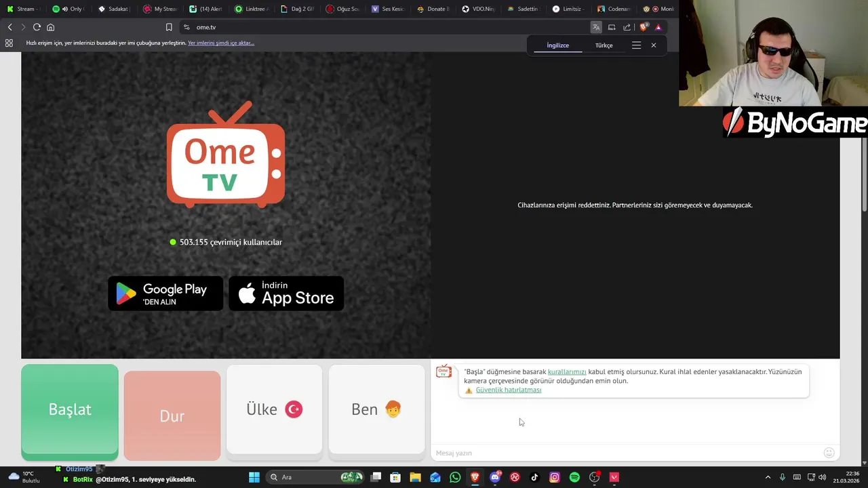Click '503.155 çevrimiçi kullanıcılar' text

coord(231,242)
